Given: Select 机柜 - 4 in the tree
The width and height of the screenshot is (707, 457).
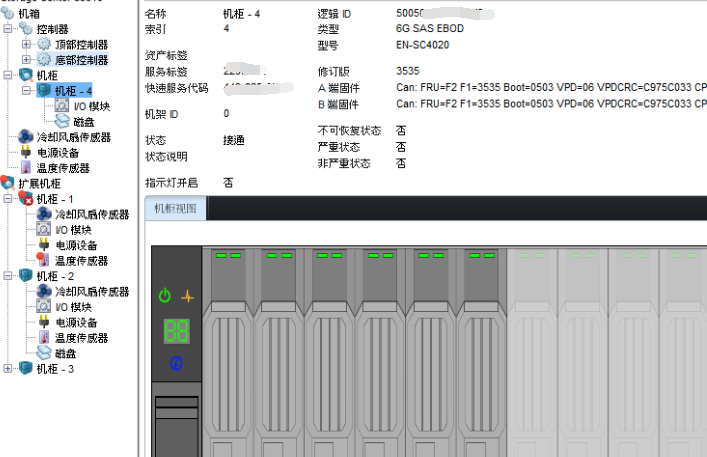Looking at the screenshot, I should tap(73, 91).
